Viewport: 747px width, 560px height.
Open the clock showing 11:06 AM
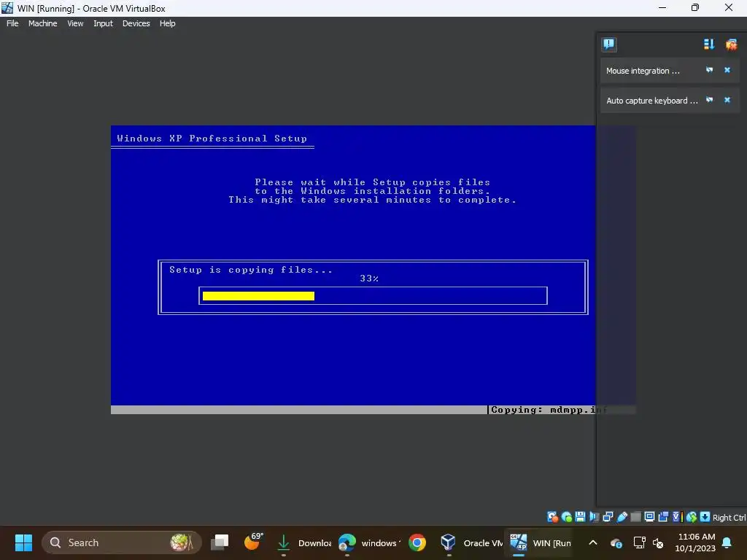[695, 542]
